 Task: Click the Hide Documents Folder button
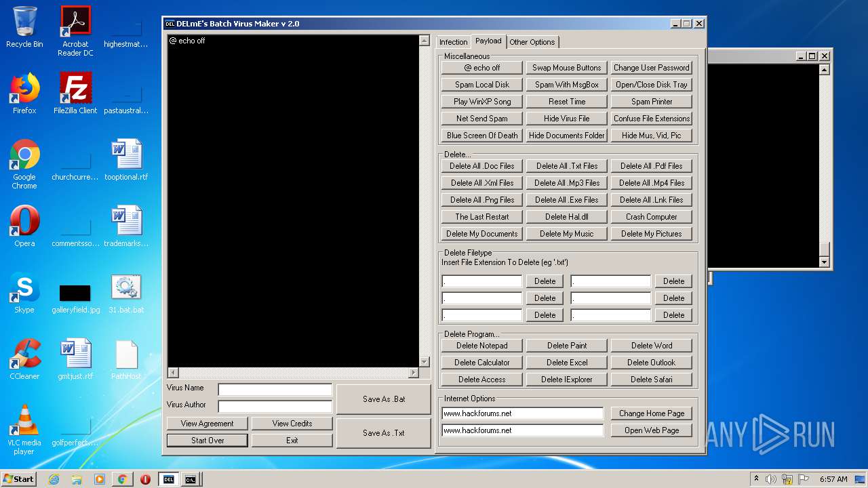(567, 136)
